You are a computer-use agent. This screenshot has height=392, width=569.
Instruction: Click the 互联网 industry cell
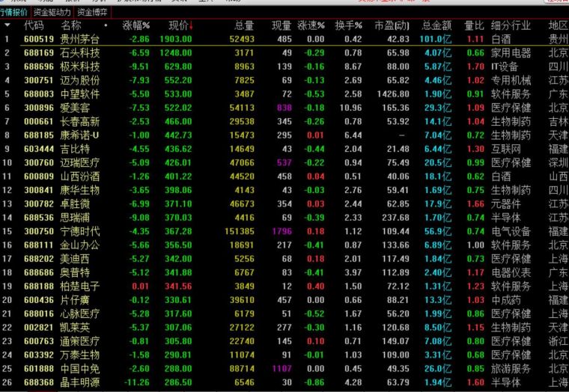pyautogui.click(x=506, y=149)
